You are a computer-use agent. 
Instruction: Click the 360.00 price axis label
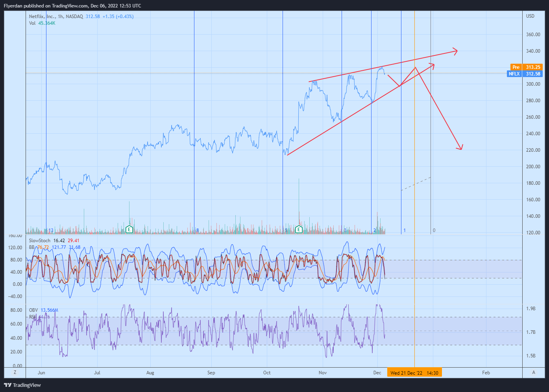(x=533, y=35)
